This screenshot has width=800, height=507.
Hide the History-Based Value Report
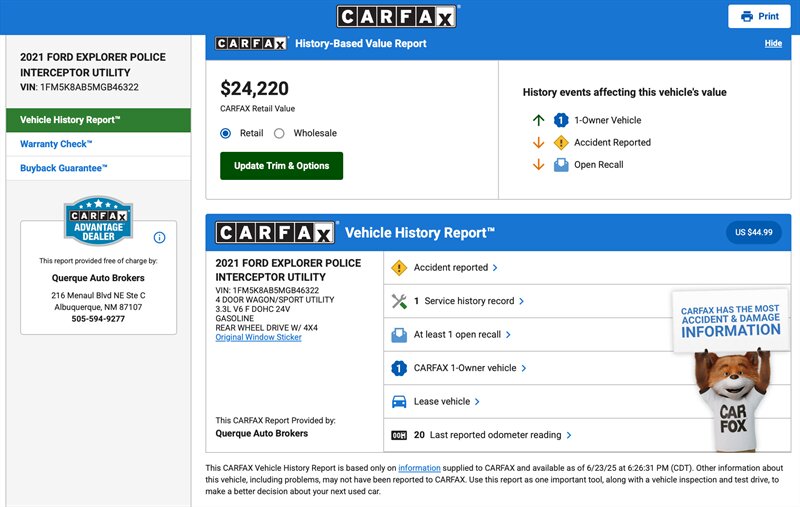(x=773, y=43)
